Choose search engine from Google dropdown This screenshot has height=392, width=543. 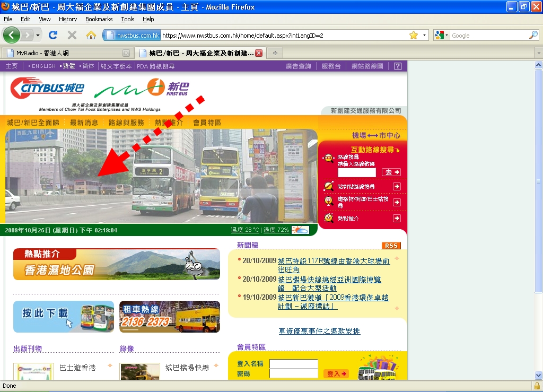pyautogui.click(x=442, y=36)
